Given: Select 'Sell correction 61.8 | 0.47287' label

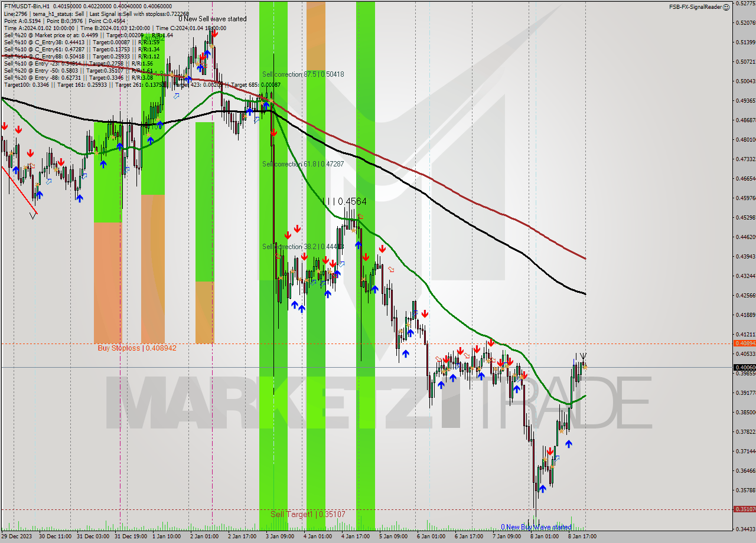Looking at the screenshot, I should tap(303, 164).
